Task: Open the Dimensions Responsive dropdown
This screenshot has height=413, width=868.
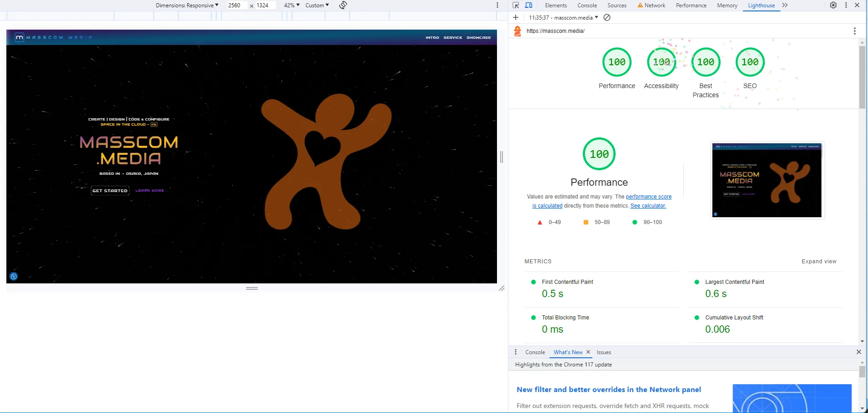Action: tap(187, 5)
